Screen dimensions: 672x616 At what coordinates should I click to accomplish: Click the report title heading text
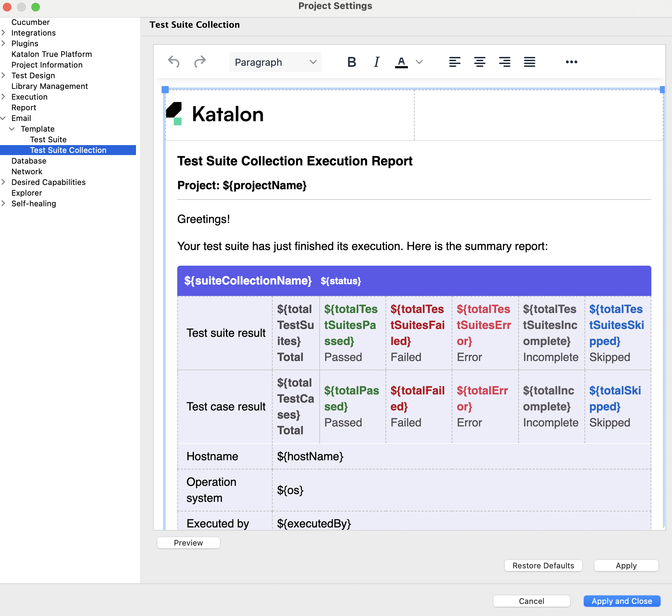tap(295, 161)
